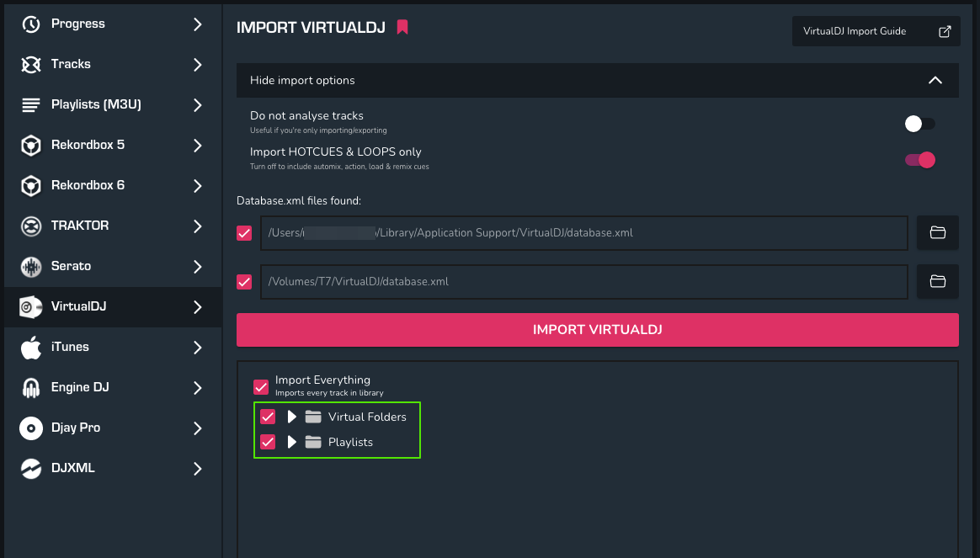980x558 pixels.
Task: Open the VirtualDJ Import Guide
Action: click(876, 31)
